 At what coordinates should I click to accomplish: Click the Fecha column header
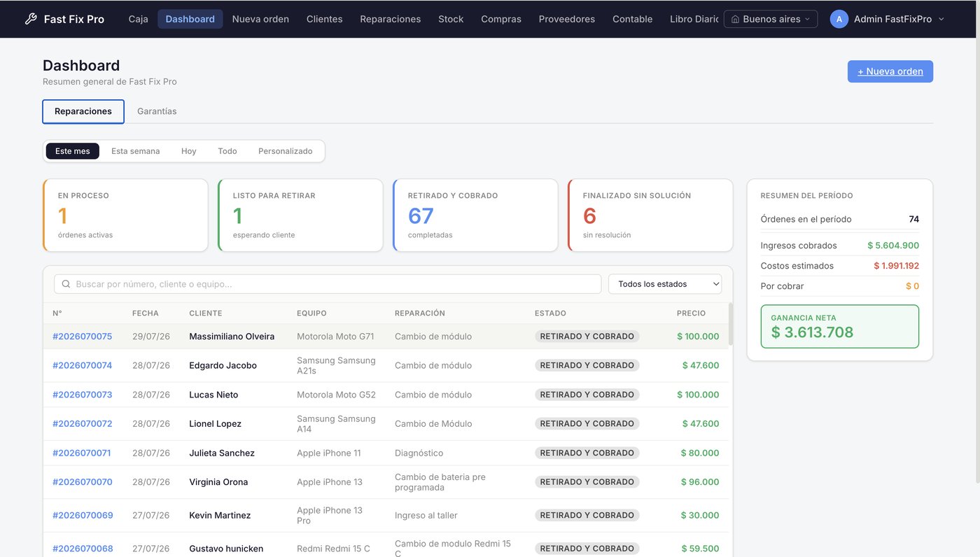coord(146,313)
